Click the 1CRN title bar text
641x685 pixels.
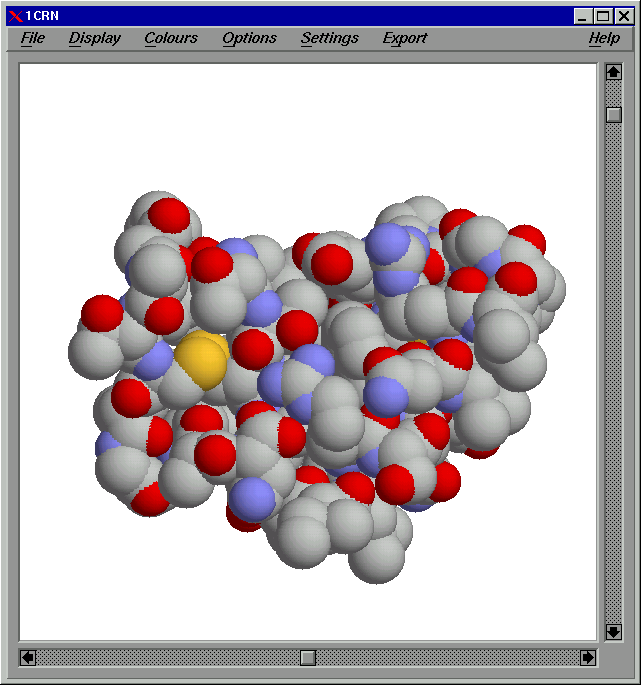point(42,16)
